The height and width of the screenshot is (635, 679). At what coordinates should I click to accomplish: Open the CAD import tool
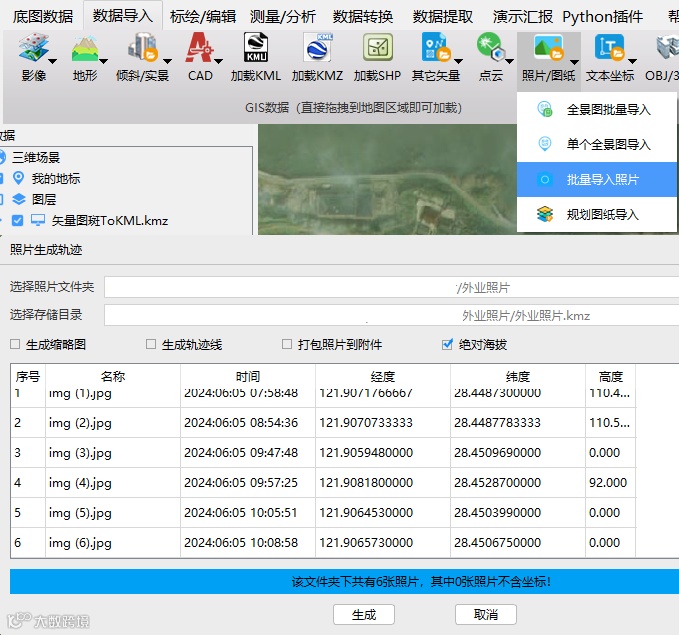click(x=200, y=58)
